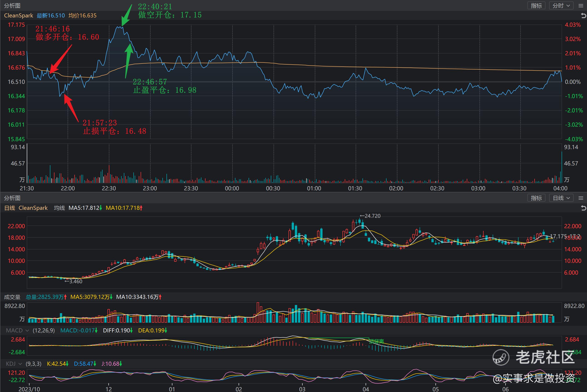Click the lower panel 分析图 title
The height and width of the screenshot is (392, 587).
(x=12, y=198)
